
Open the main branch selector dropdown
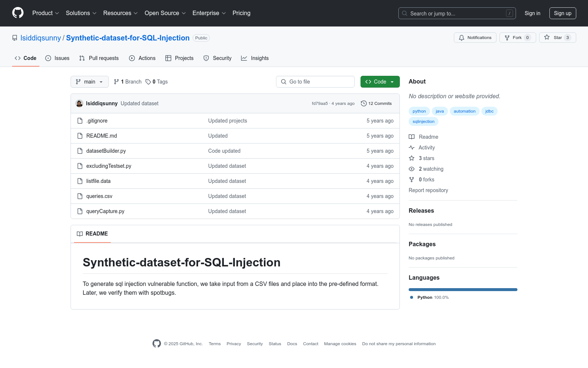pyautogui.click(x=90, y=82)
